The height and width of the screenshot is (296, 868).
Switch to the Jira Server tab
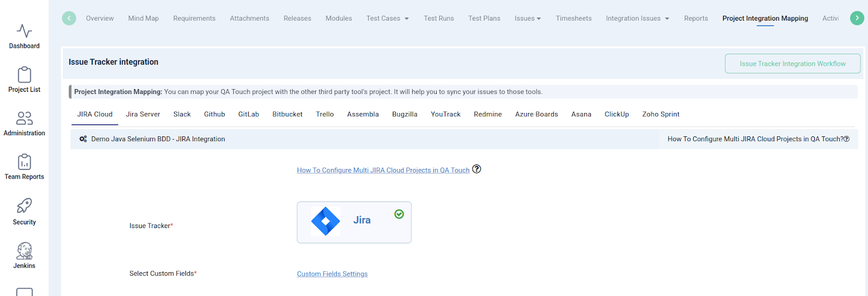143,114
